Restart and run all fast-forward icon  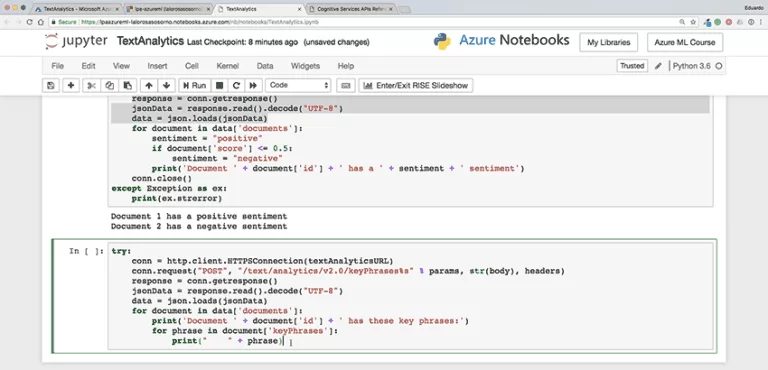pyautogui.click(x=253, y=85)
